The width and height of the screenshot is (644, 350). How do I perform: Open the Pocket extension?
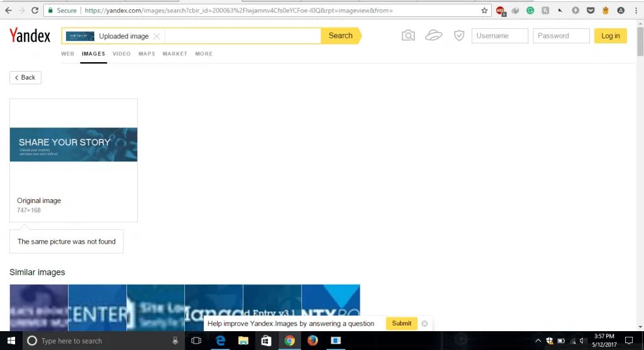click(590, 10)
